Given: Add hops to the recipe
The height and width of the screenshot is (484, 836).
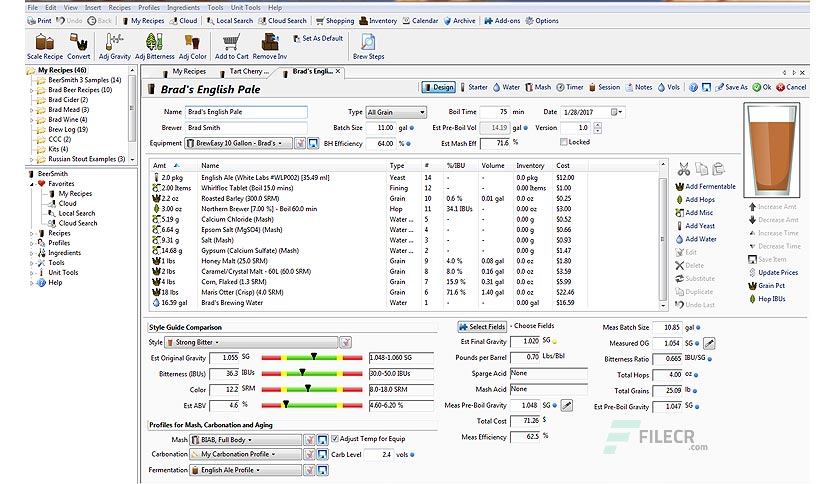Looking at the screenshot, I should 695,199.
